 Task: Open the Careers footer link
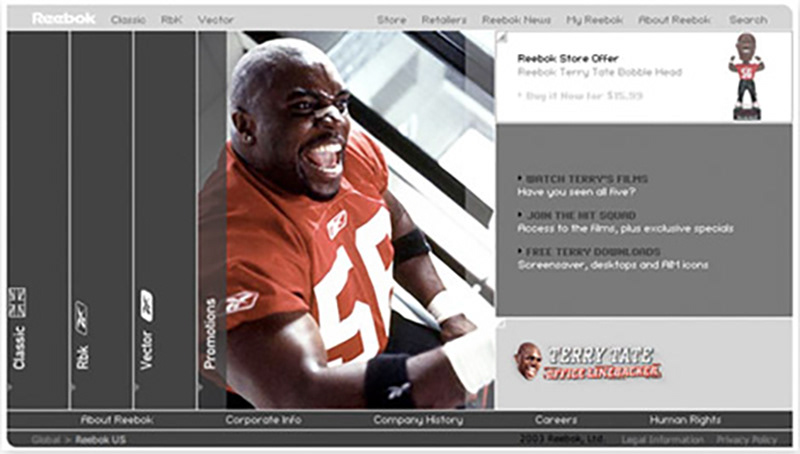556,420
